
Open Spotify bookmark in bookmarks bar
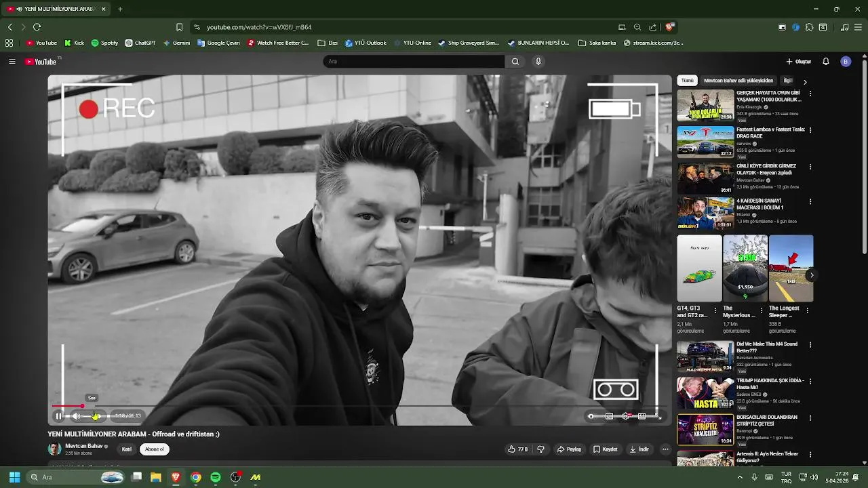coord(104,43)
